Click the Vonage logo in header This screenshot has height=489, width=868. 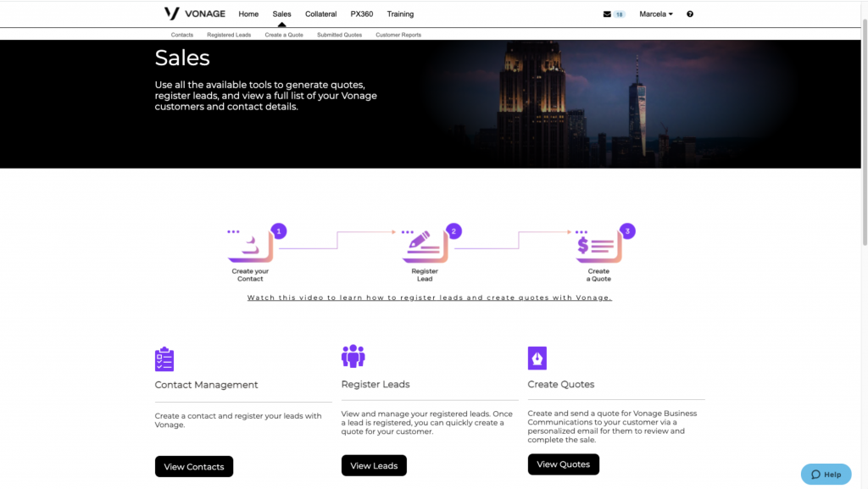195,14
